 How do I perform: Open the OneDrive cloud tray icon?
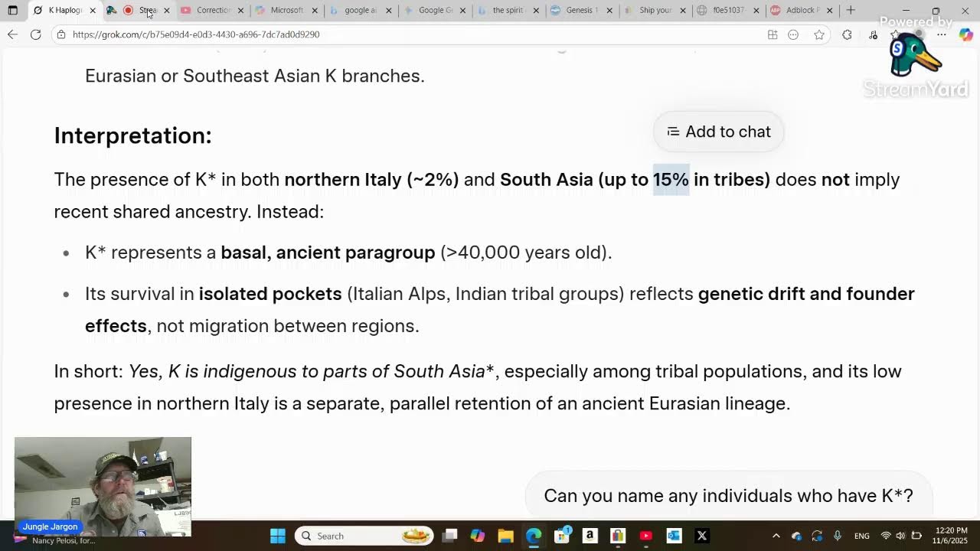pos(796,536)
